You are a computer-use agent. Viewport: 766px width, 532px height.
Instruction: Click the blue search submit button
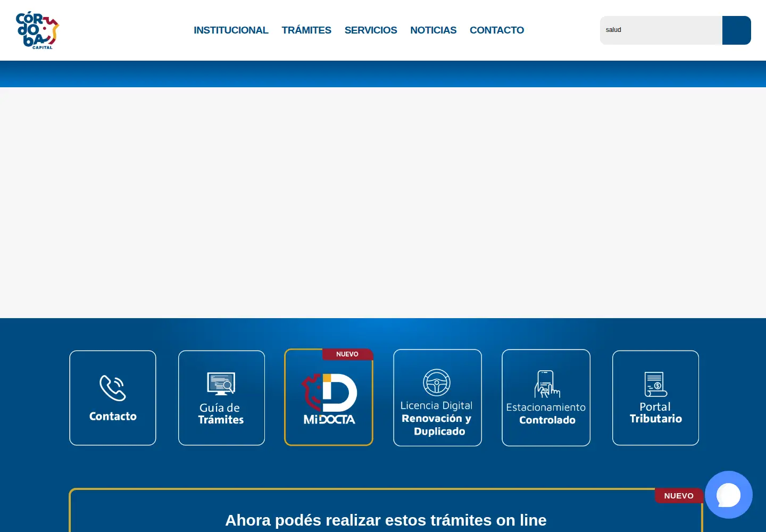click(x=737, y=30)
